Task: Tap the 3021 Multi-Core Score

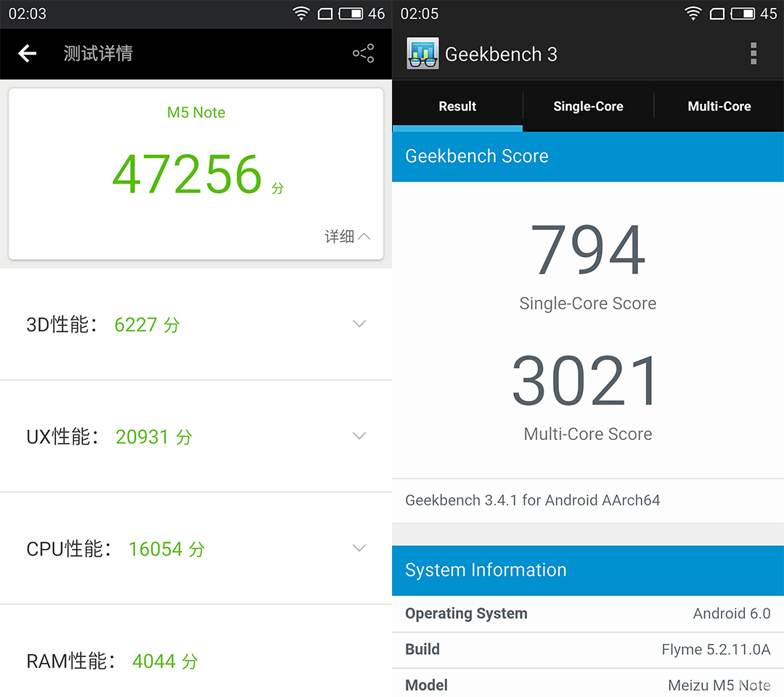Action: click(x=587, y=382)
